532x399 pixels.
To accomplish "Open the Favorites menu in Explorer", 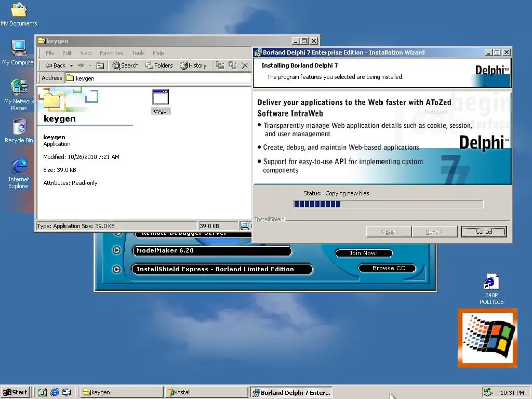I will click(x=111, y=53).
